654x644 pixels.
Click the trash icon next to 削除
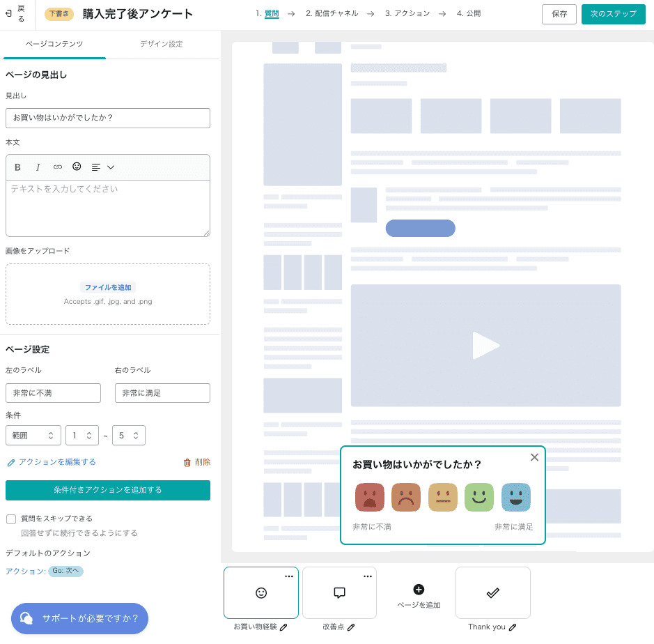(x=187, y=461)
